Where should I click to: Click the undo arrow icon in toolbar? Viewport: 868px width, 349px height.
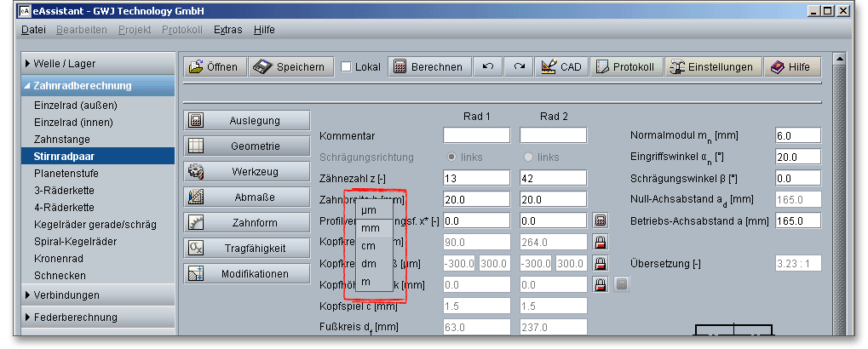pos(487,67)
